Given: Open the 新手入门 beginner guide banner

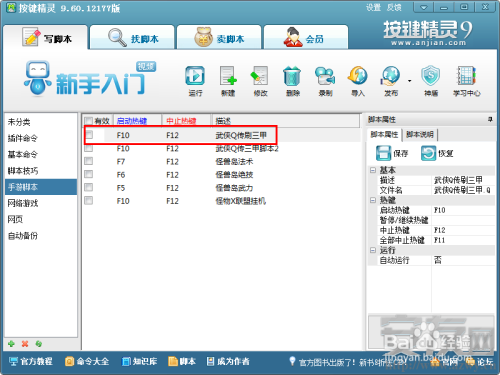Looking at the screenshot, I should 90,79.
